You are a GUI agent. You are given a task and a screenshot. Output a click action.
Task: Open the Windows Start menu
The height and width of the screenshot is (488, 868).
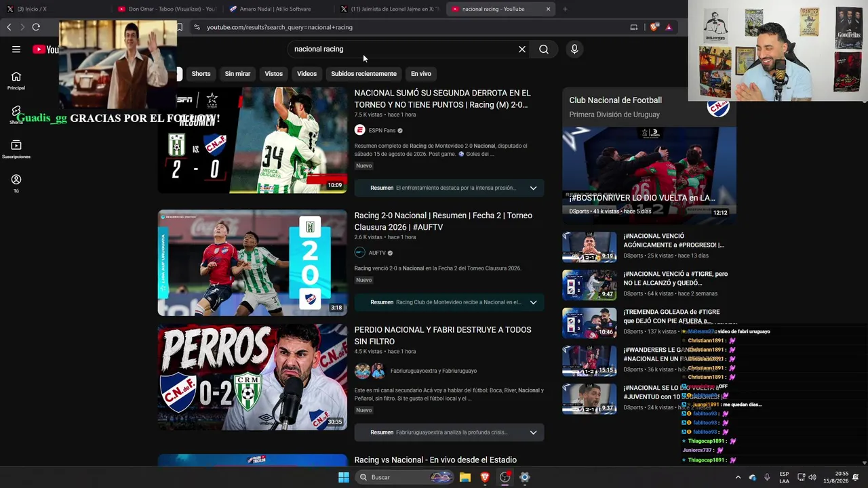pyautogui.click(x=344, y=477)
